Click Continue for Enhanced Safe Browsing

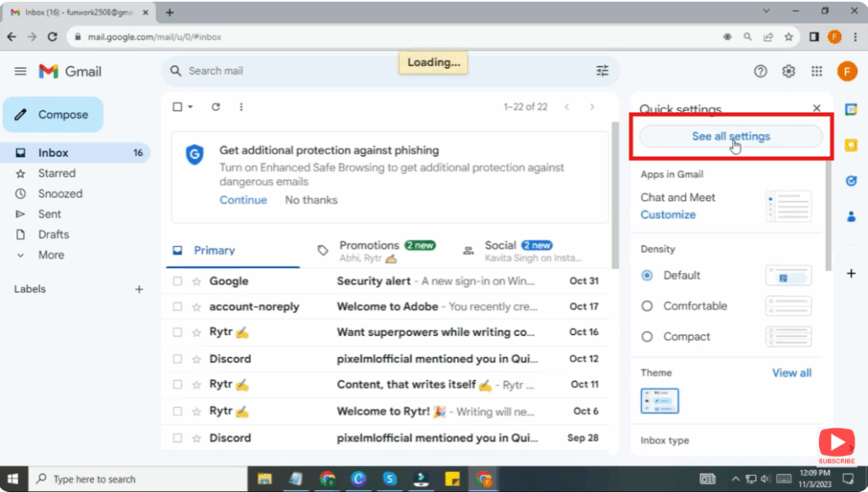pos(243,200)
